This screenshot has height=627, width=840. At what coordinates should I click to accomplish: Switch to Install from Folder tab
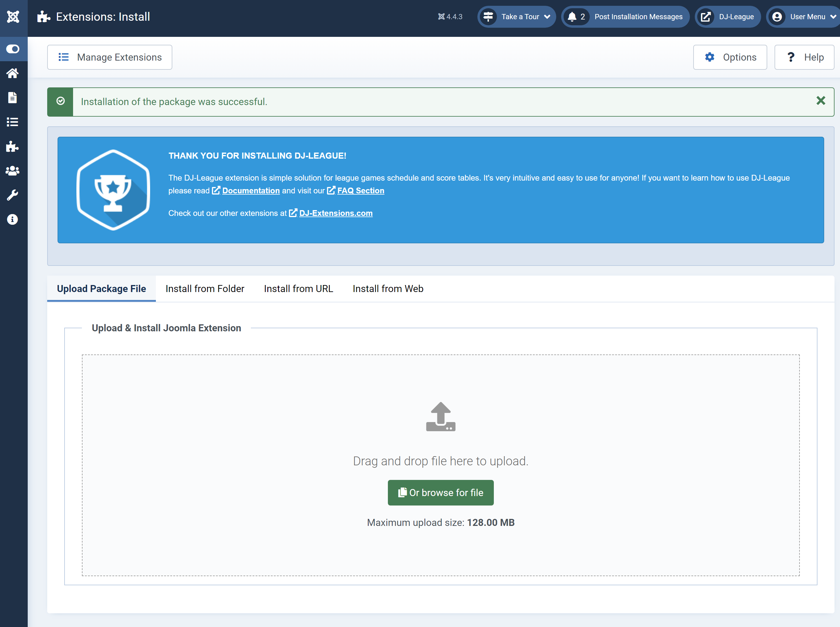pyautogui.click(x=205, y=289)
